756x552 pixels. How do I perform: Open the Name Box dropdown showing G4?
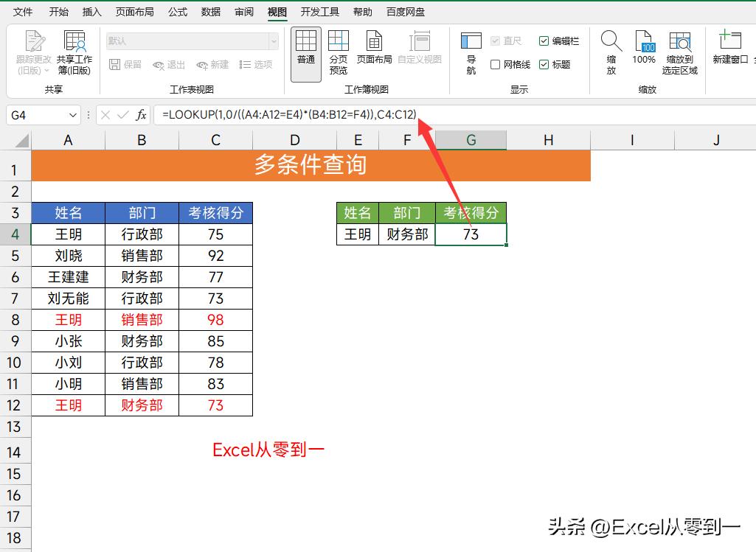(72, 115)
